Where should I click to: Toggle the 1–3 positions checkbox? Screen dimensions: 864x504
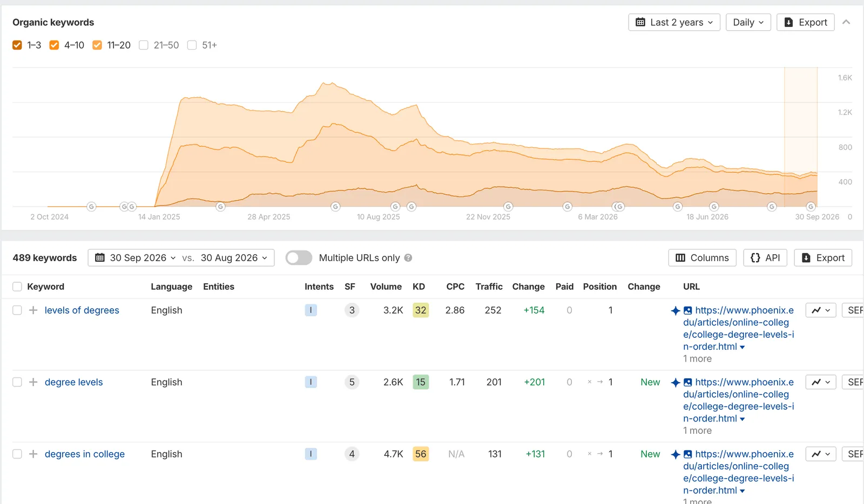point(17,45)
